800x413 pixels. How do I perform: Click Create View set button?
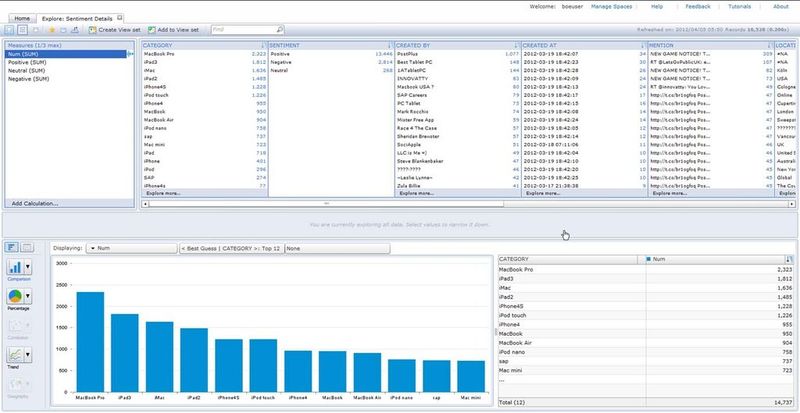point(114,30)
